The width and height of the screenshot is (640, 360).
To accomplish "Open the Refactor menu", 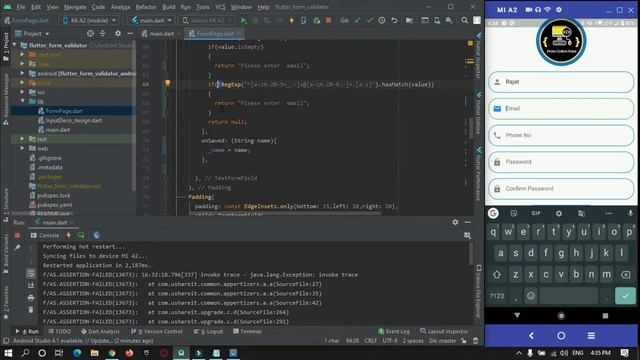I will point(146,7).
